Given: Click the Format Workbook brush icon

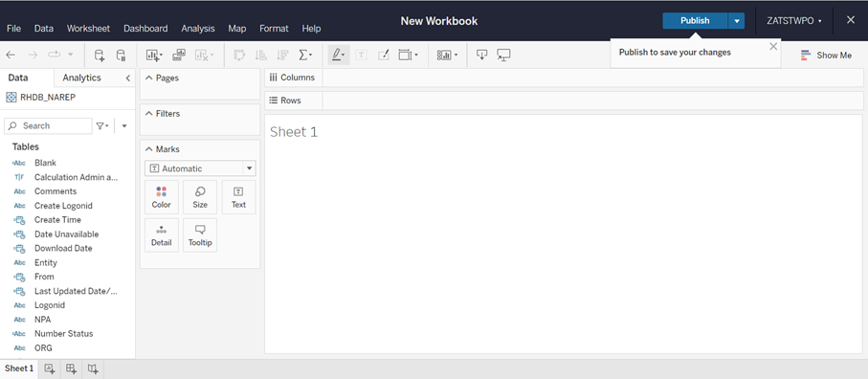Looking at the screenshot, I should [x=383, y=55].
